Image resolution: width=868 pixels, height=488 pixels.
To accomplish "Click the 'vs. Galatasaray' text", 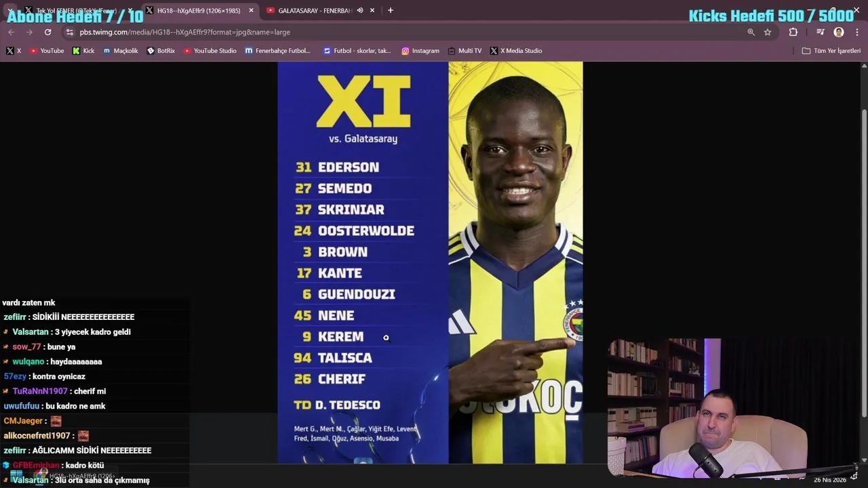I will 363,138.
